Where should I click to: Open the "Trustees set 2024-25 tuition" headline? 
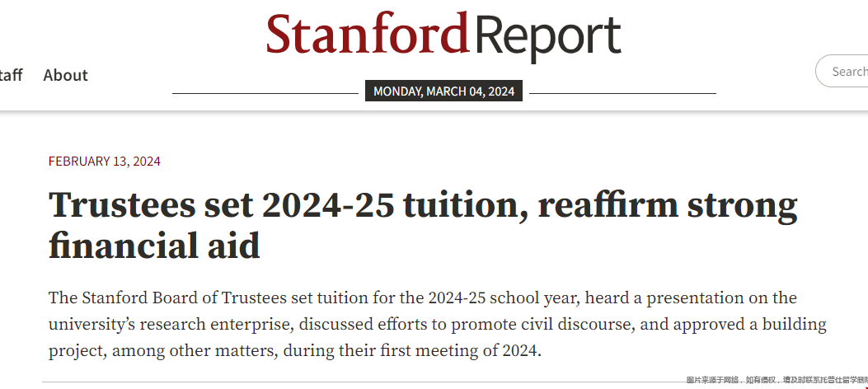(x=423, y=225)
